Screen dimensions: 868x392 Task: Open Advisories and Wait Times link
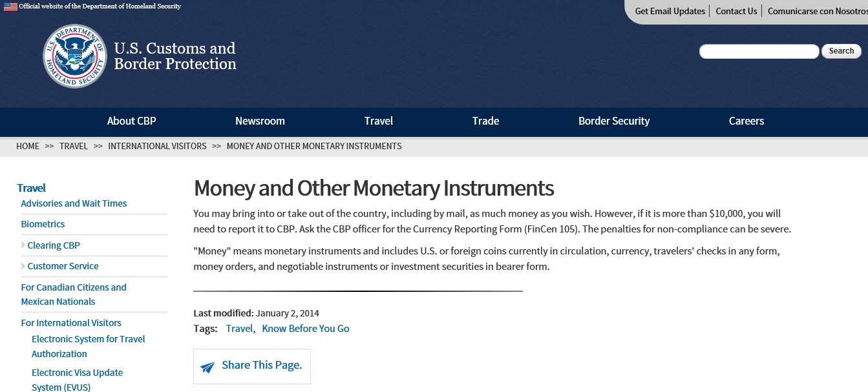click(74, 203)
